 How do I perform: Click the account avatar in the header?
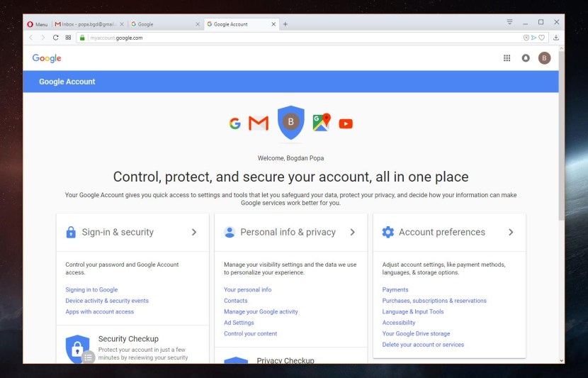click(544, 58)
